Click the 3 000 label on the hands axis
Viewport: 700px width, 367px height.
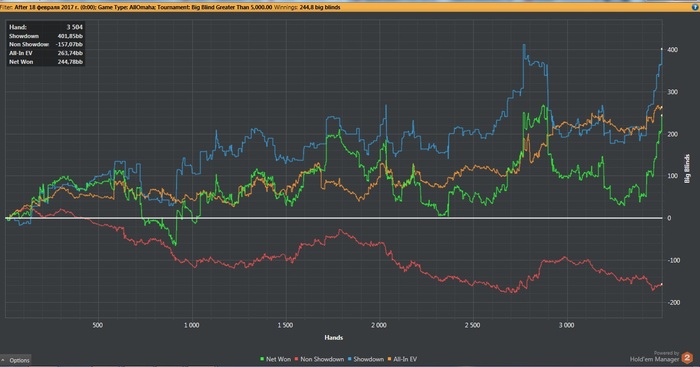[566, 325]
